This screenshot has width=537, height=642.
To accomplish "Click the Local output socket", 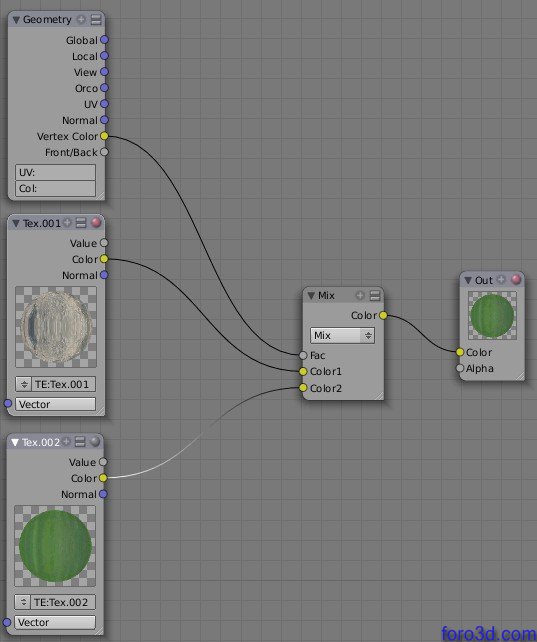I will click(104, 56).
